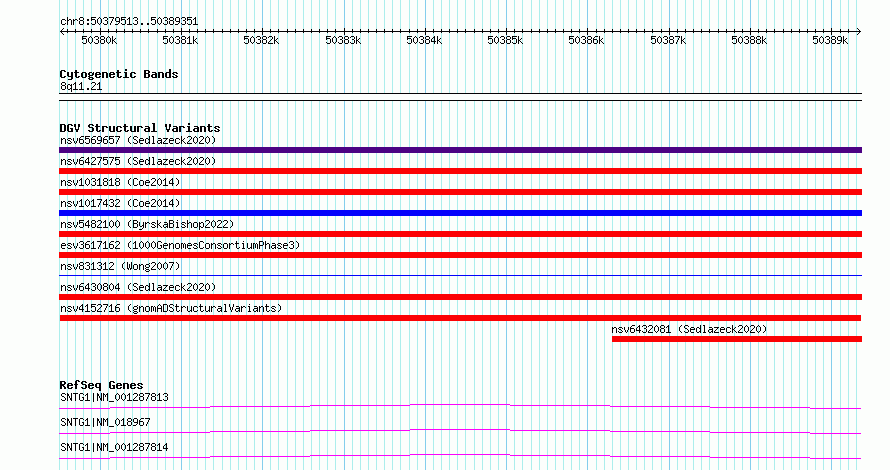Click the 50386k ruler tick label
This screenshot has width=890, height=470.
tap(586, 40)
